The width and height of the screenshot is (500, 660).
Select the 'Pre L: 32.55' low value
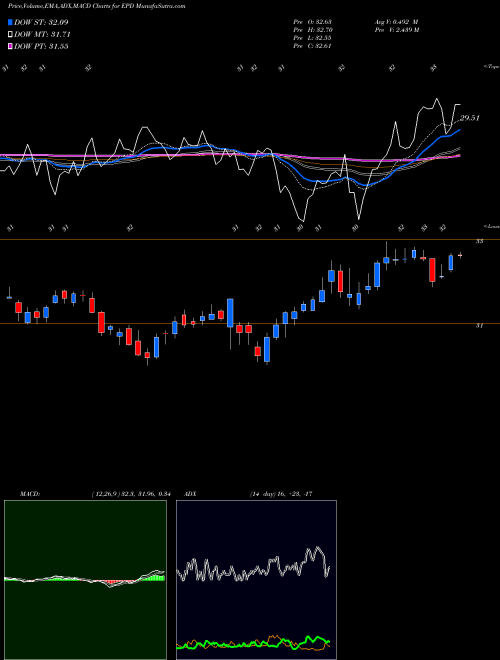pyautogui.click(x=312, y=38)
